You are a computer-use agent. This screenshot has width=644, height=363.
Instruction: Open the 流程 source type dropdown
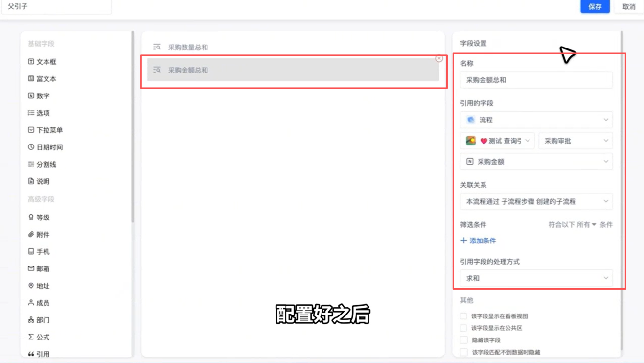[536, 120]
